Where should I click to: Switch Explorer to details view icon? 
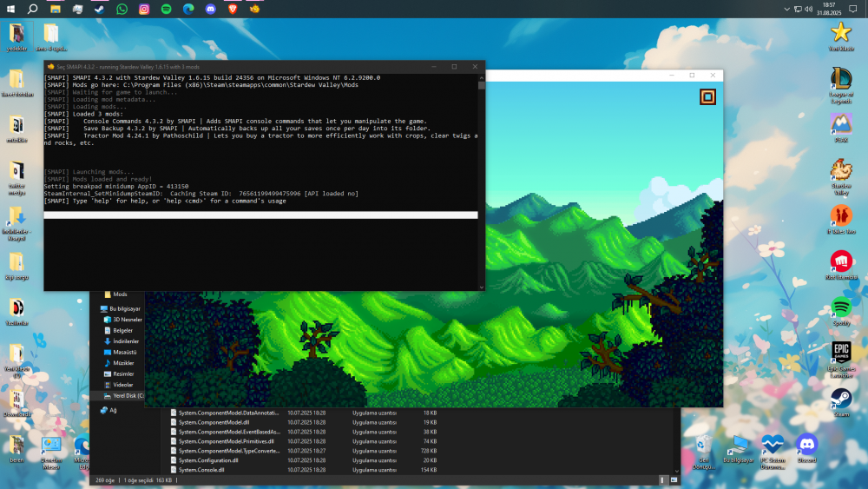662,480
